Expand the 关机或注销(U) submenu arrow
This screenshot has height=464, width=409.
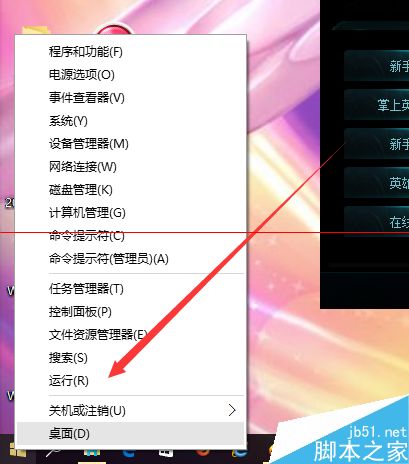pyautogui.click(x=232, y=410)
